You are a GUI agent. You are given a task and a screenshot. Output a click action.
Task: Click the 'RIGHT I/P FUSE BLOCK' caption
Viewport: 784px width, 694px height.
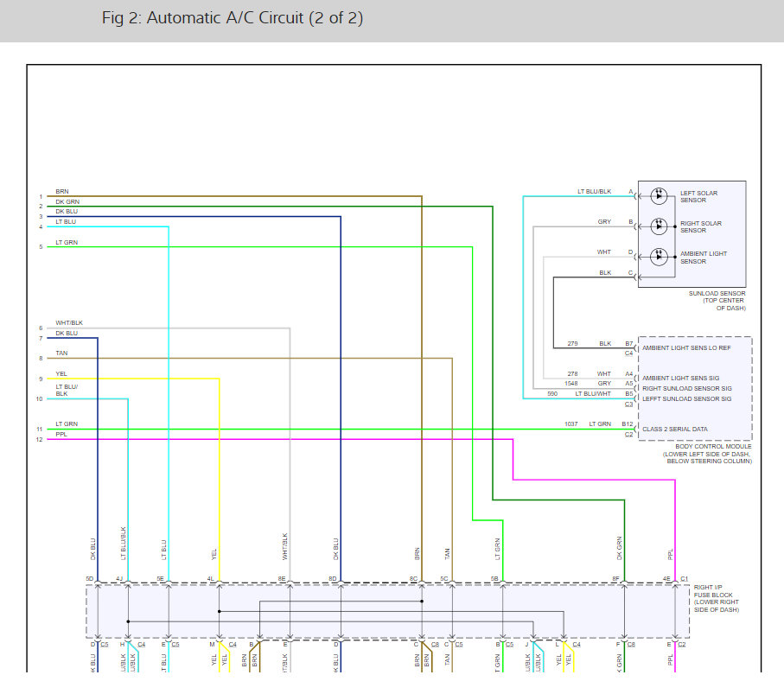(x=716, y=599)
